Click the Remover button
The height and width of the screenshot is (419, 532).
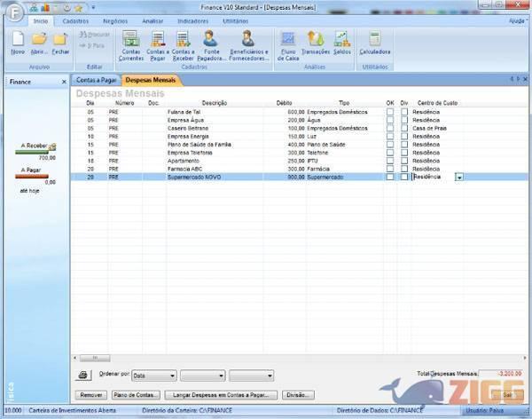[91, 395]
